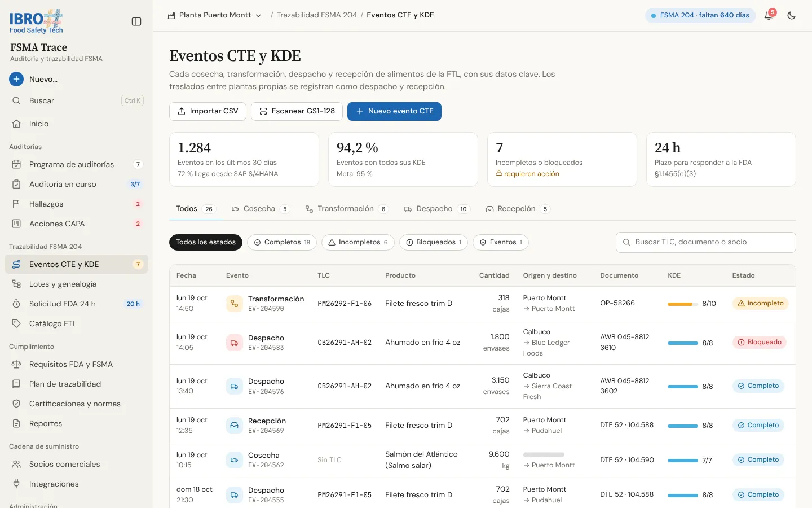Image resolution: width=812 pixels, height=508 pixels.
Task: Create Nuevo evento CTE
Action: coord(394,111)
